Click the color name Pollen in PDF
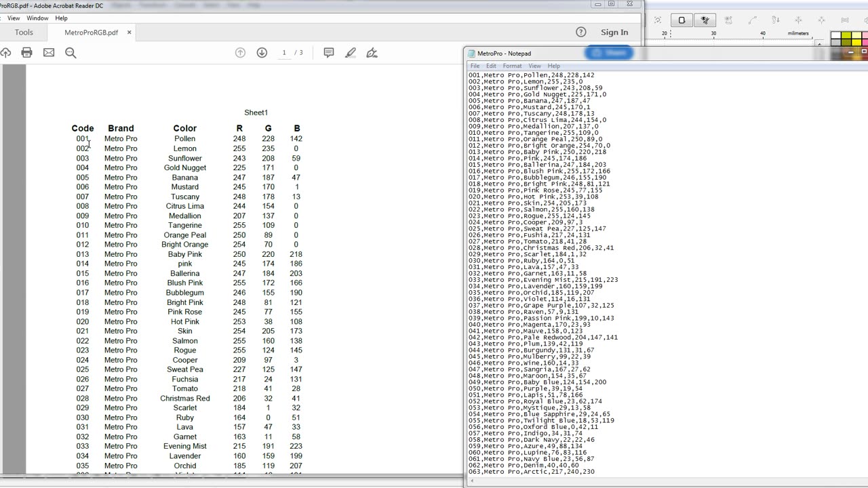Image resolution: width=868 pixels, height=488 pixels. click(x=184, y=138)
